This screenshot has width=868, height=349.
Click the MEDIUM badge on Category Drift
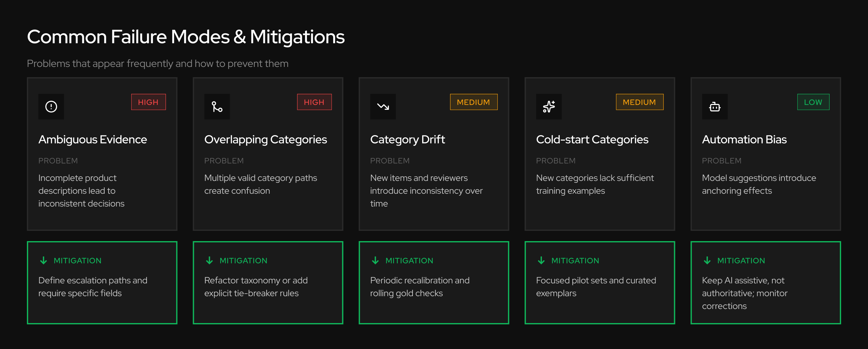[x=473, y=102]
